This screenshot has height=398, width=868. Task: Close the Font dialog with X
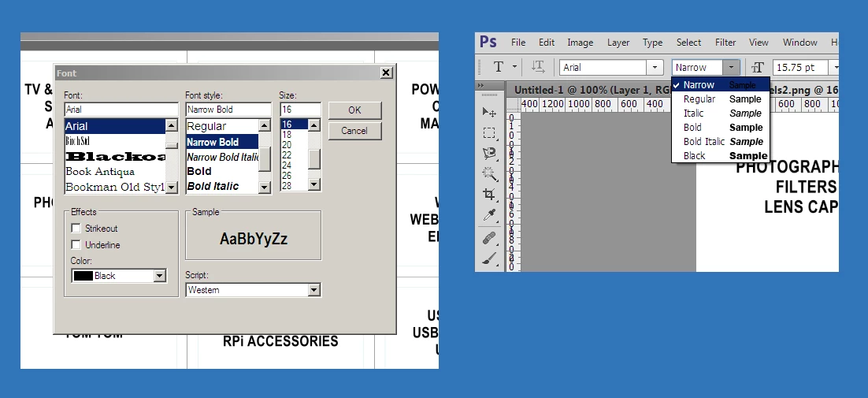pos(386,73)
